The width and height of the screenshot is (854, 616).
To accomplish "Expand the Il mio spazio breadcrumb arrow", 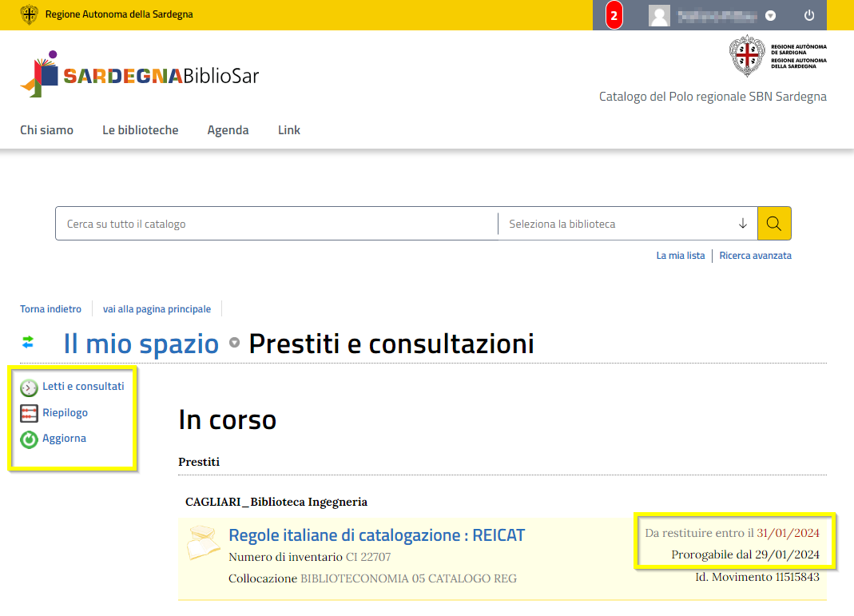I will 234,344.
